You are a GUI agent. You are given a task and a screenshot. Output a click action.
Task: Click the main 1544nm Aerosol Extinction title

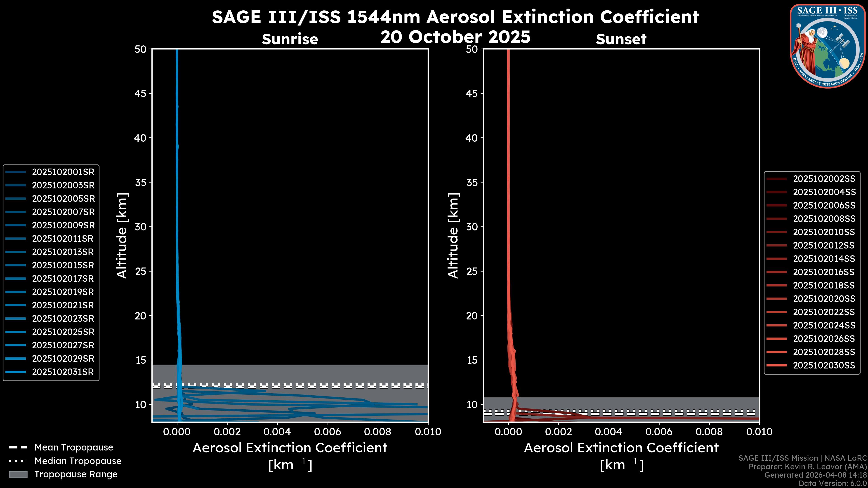[x=455, y=17]
